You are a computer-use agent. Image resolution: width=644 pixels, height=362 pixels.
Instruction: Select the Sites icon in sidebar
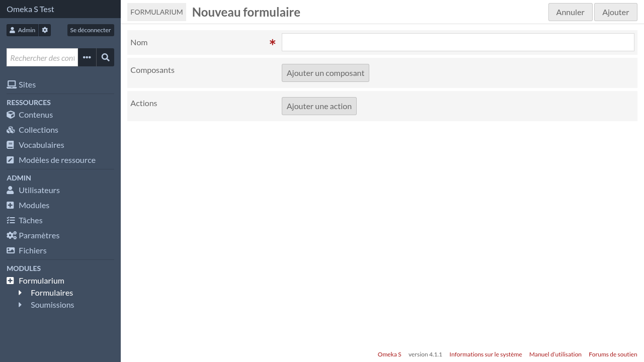(x=11, y=83)
